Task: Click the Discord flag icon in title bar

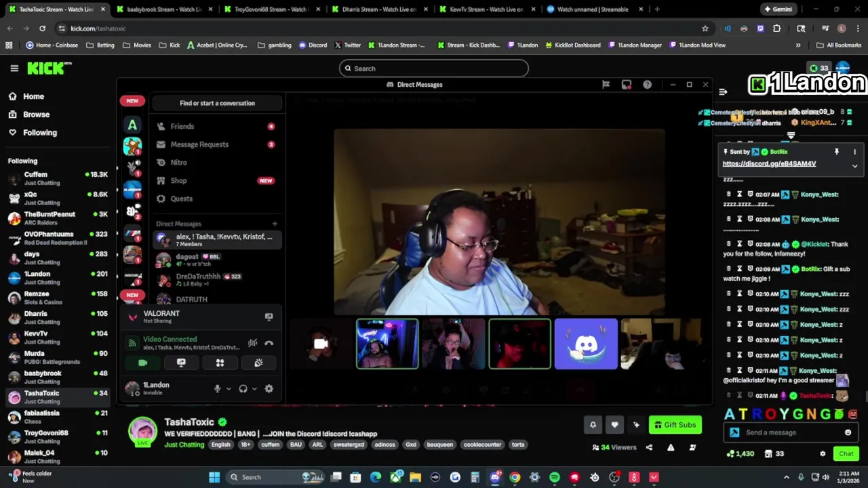Action: pyautogui.click(x=606, y=85)
